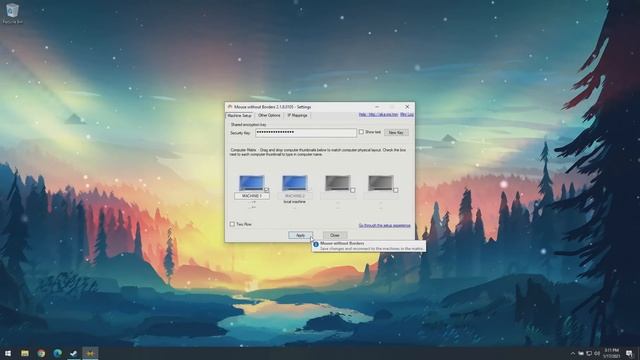Close the Settings window with X
Screen dimensions: 640x360
point(407,107)
